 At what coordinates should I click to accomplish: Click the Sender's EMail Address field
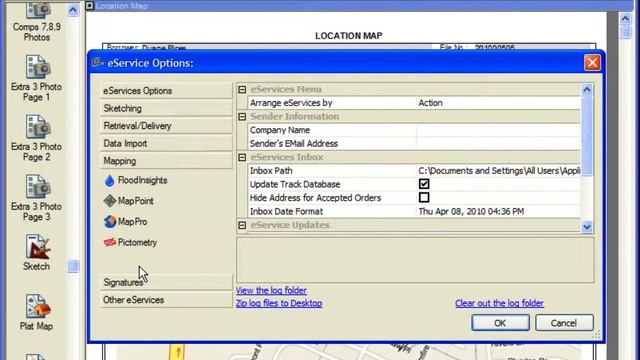pyautogui.click(x=498, y=144)
